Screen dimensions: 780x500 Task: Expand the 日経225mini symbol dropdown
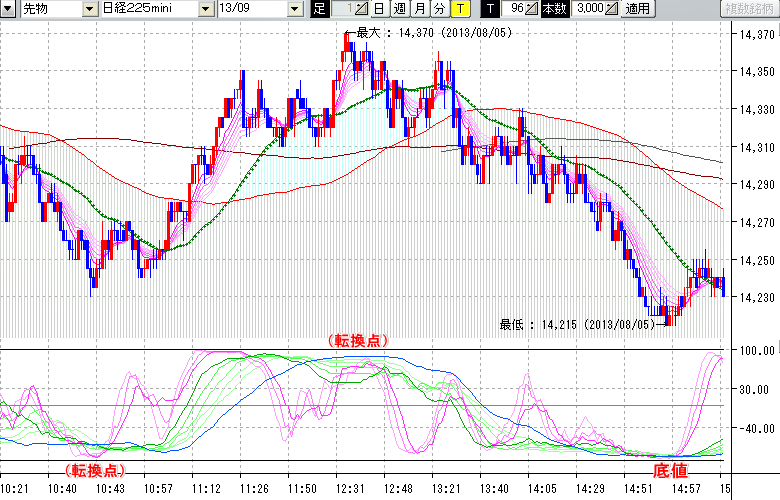(x=205, y=9)
